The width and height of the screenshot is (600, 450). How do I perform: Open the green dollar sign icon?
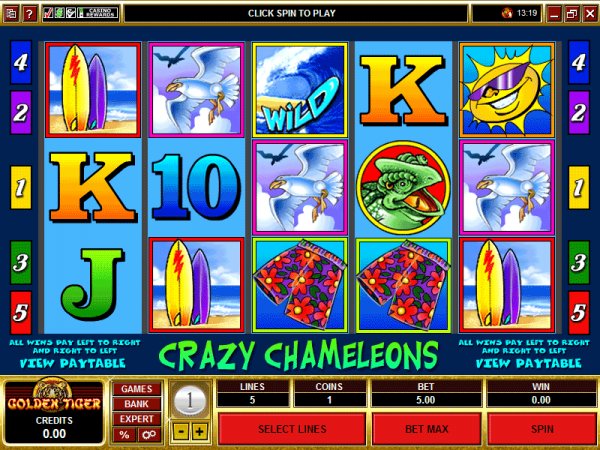59,13
